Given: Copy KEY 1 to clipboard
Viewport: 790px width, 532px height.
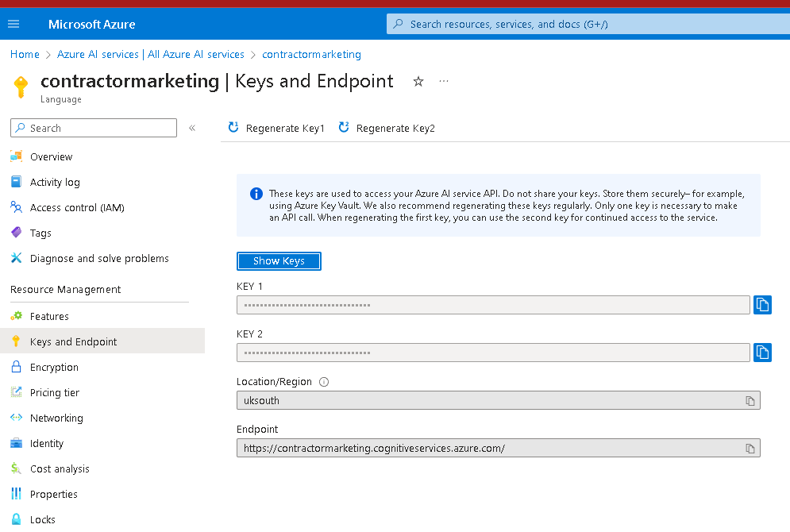Looking at the screenshot, I should 762,305.
